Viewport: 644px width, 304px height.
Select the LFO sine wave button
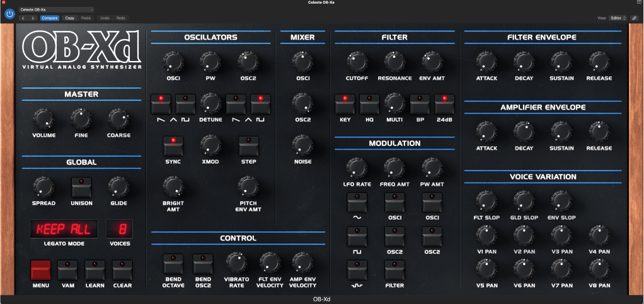(356, 203)
